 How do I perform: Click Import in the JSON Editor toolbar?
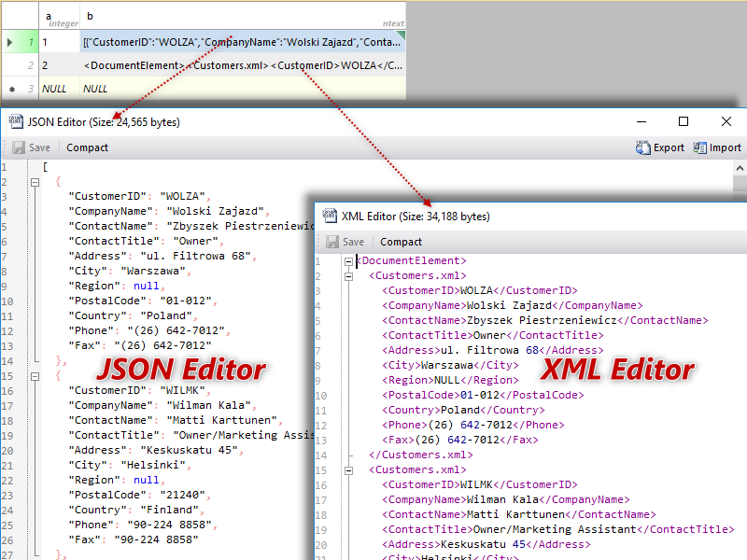[x=717, y=147]
